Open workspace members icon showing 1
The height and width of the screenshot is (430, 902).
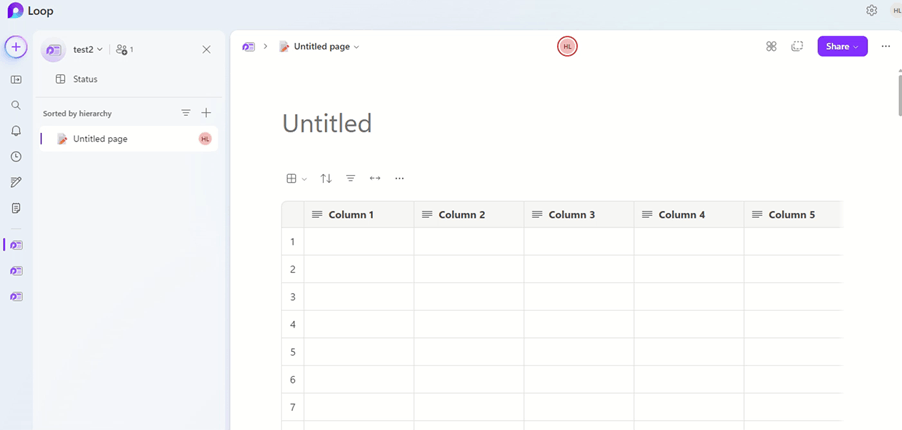[x=124, y=50]
